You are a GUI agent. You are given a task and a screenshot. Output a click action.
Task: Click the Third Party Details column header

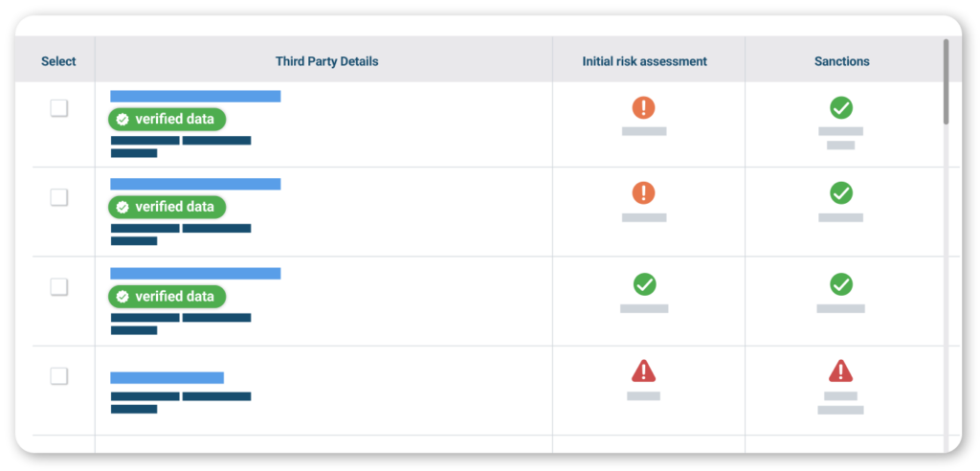point(326,61)
